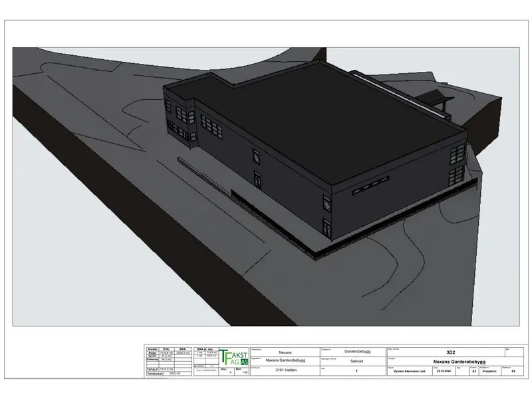Select the 'Bygg' row in areas table

(169, 353)
